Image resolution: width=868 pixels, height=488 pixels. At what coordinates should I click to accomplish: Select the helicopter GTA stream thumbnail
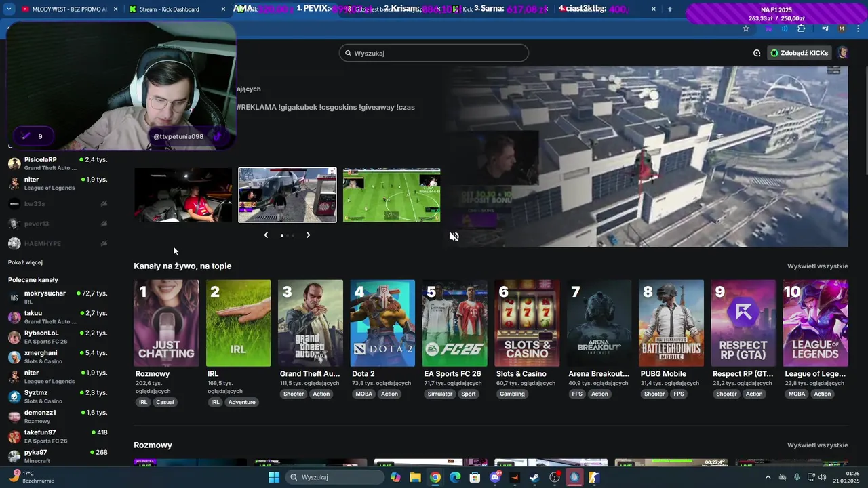click(288, 195)
